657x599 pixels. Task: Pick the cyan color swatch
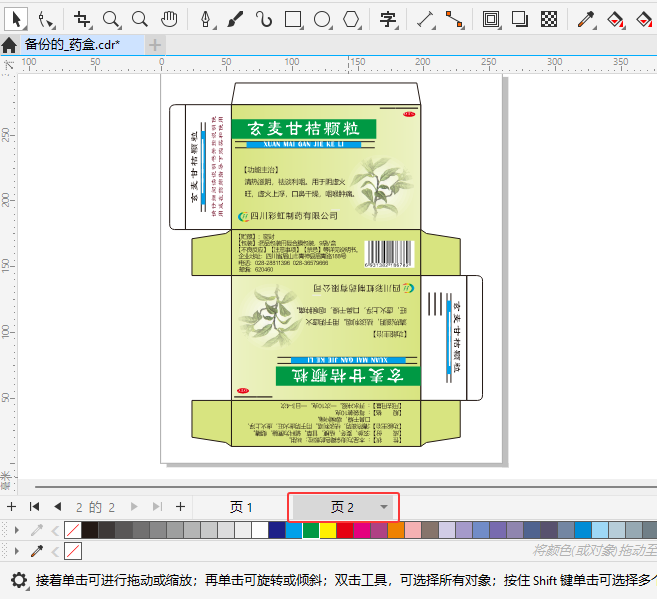coord(294,530)
